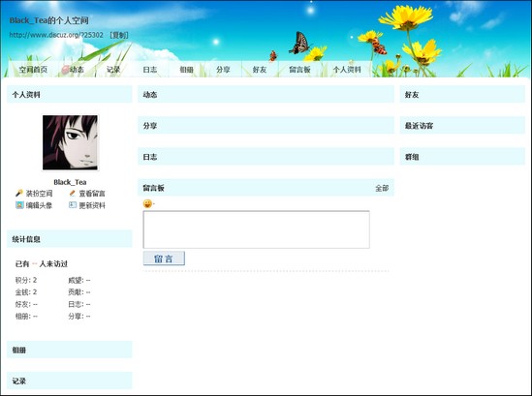Click 复制 to copy the space URL

pos(119,35)
